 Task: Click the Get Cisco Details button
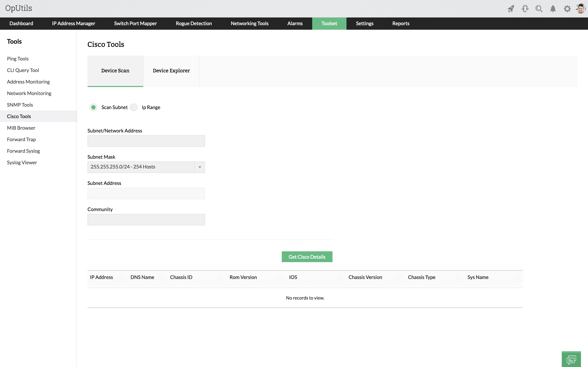307,257
